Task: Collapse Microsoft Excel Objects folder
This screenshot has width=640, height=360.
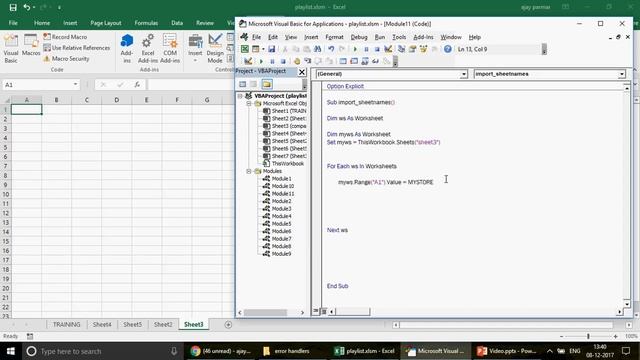Action: tap(249, 104)
